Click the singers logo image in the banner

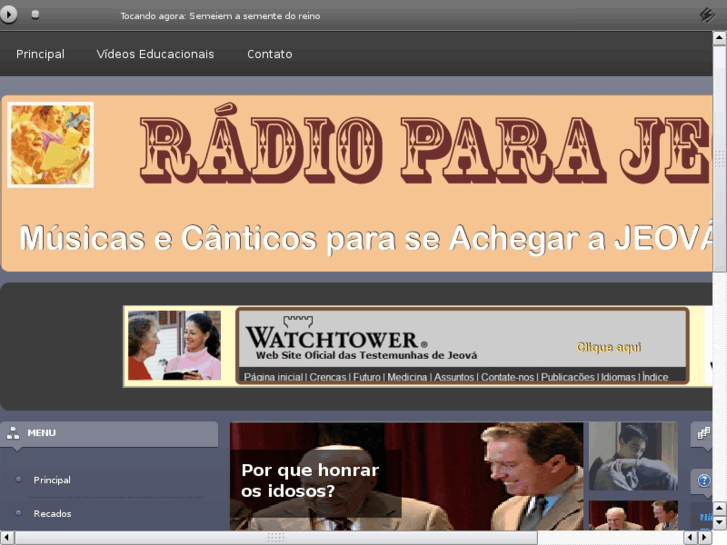coord(51,145)
